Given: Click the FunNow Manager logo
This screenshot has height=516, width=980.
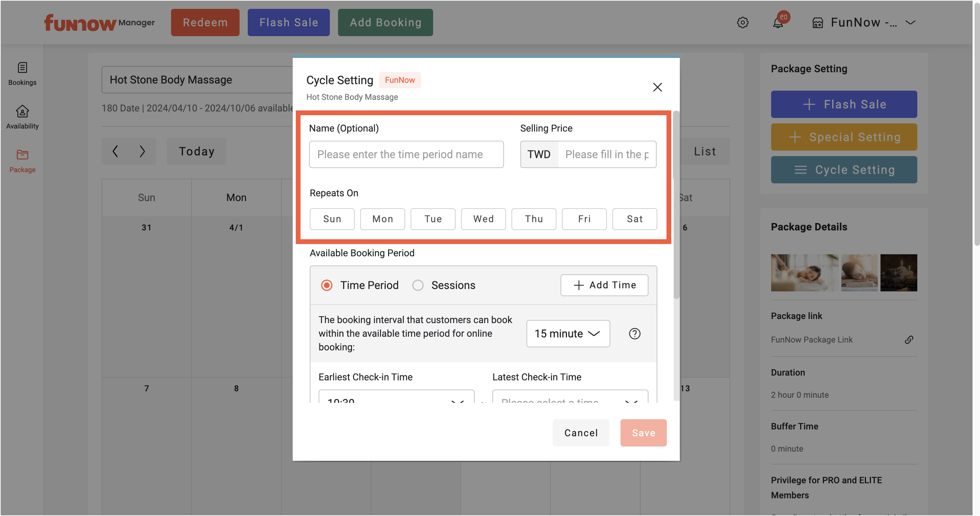Looking at the screenshot, I should [100, 23].
